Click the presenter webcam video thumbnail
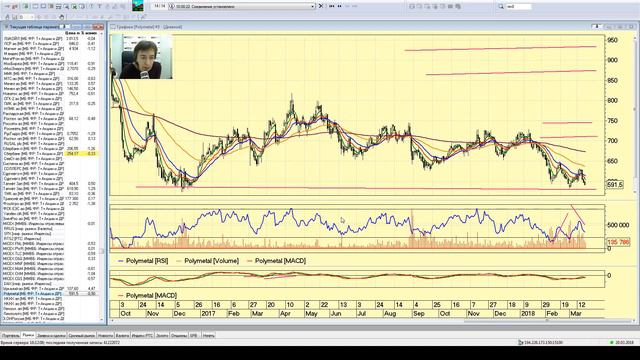Viewport: 640px width, 360px height. tap(142, 56)
